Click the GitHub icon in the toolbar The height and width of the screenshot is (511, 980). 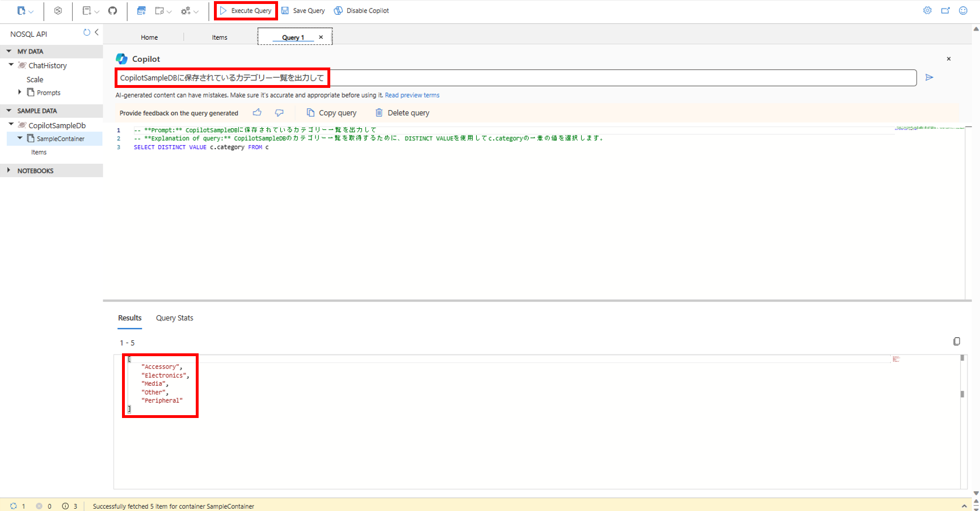[x=112, y=11]
